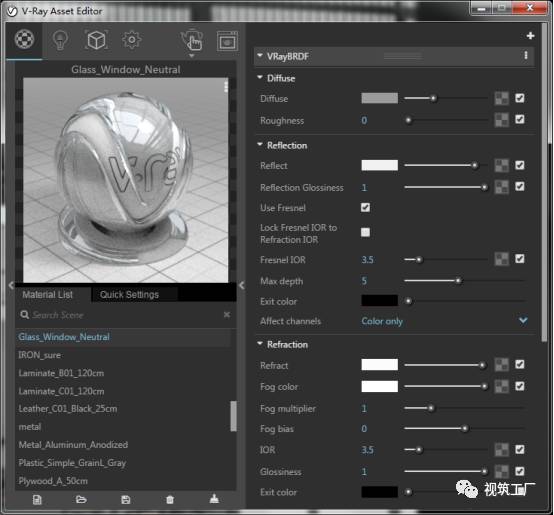Viewport: 554px width, 515px height.
Task: Click the new material file icon
Action: [x=37, y=499]
